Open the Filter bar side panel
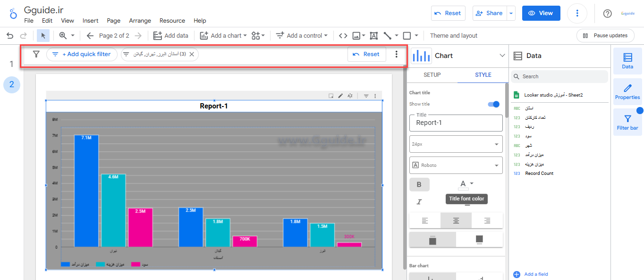 tap(627, 122)
